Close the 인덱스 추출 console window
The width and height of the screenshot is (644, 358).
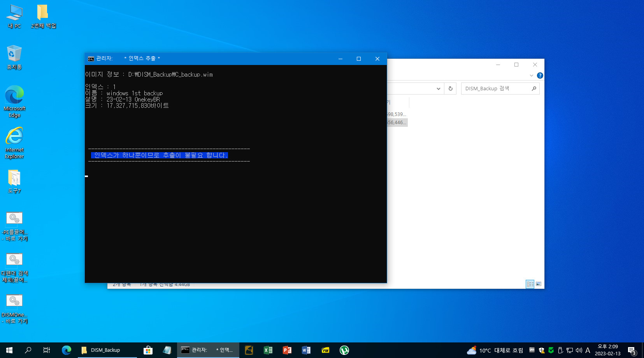[377, 59]
